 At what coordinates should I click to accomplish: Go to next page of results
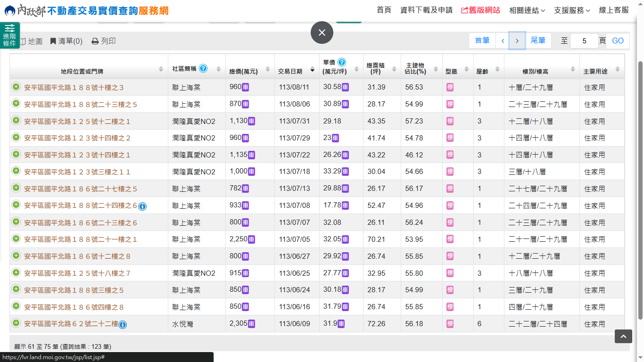(x=517, y=41)
